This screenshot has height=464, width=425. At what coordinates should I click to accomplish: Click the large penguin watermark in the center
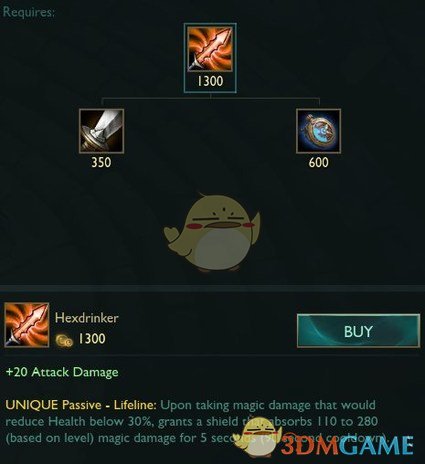(x=212, y=232)
